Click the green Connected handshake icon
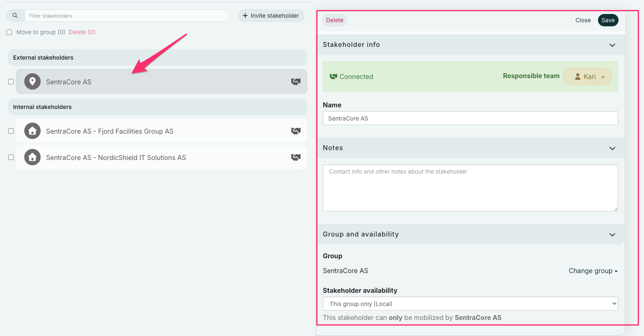 tap(333, 76)
